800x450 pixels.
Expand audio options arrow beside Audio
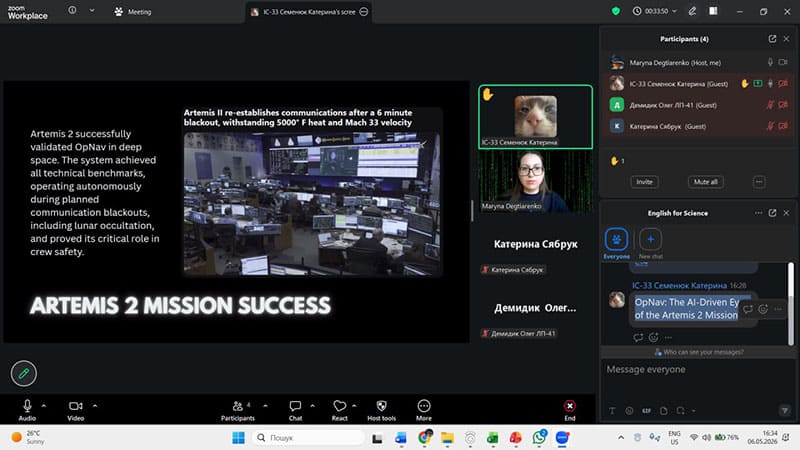(x=44, y=406)
